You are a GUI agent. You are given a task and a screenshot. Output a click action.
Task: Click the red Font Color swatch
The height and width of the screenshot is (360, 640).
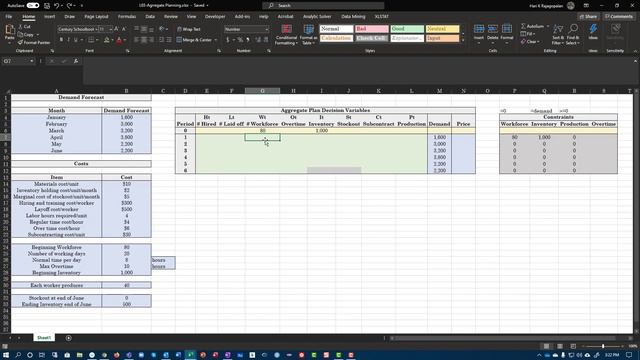coord(119,40)
